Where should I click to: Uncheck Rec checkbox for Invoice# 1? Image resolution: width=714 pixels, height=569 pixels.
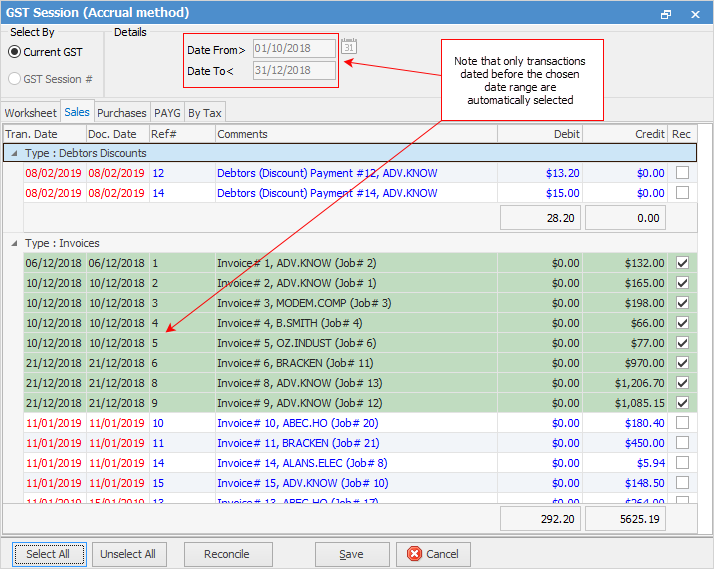tap(682, 263)
